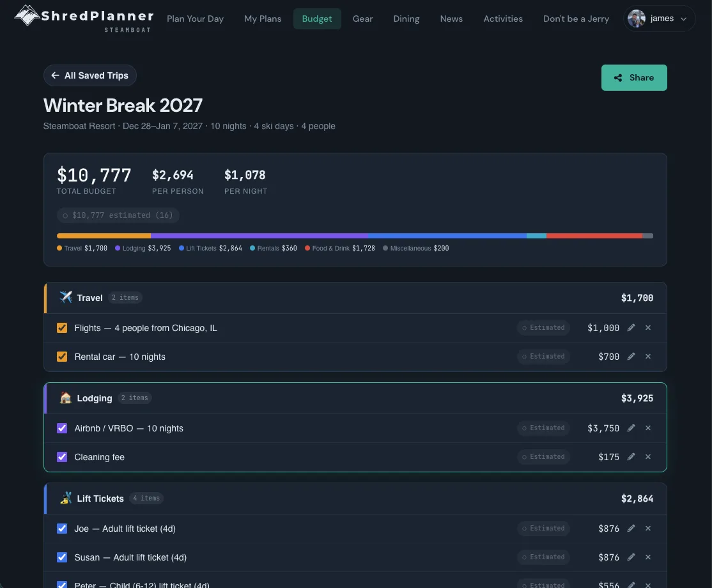Viewport: 712px width, 588px height.
Task: Delete the Flights row
Action: (648, 328)
